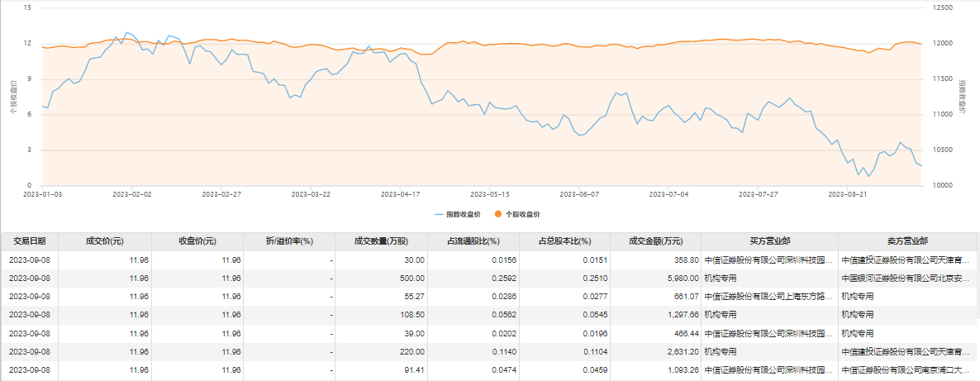The height and width of the screenshot is (381, 980).
Task: Select the 2023-05-15 x-axis date label
Action: coord(490,194)
